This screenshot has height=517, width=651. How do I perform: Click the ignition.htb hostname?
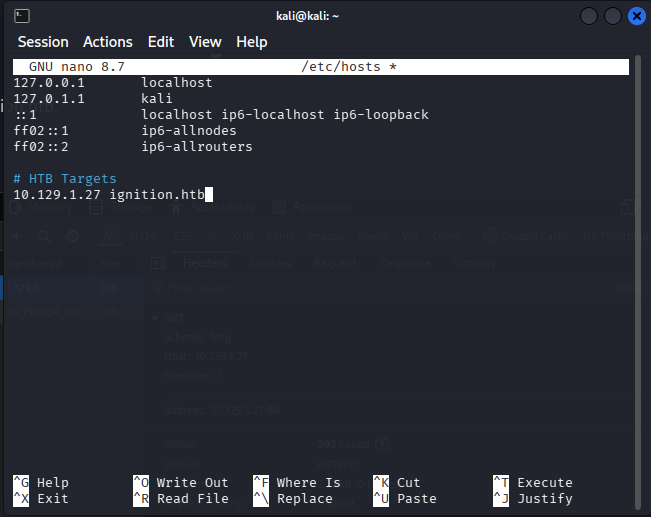(x=157, y=195)
